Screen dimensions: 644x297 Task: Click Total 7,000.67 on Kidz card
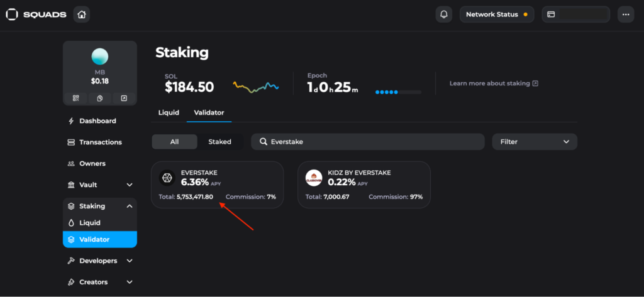pyautogui.click(x=327, y=197)
